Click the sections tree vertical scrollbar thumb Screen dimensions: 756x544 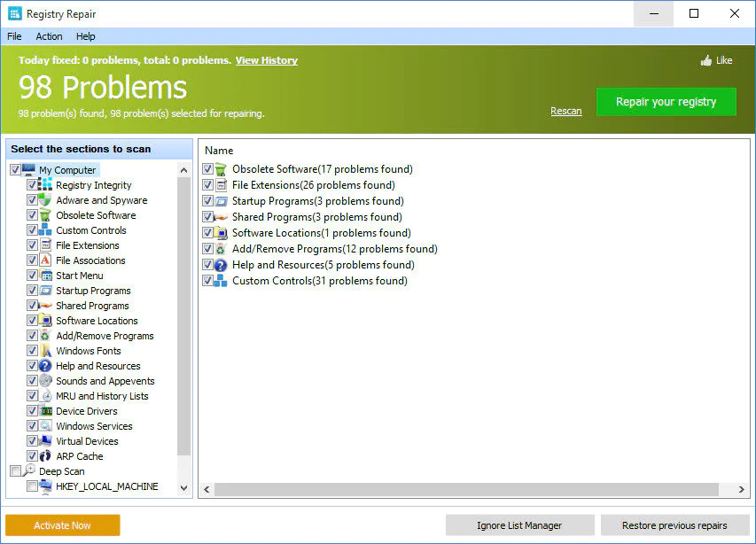click(183, 316)
